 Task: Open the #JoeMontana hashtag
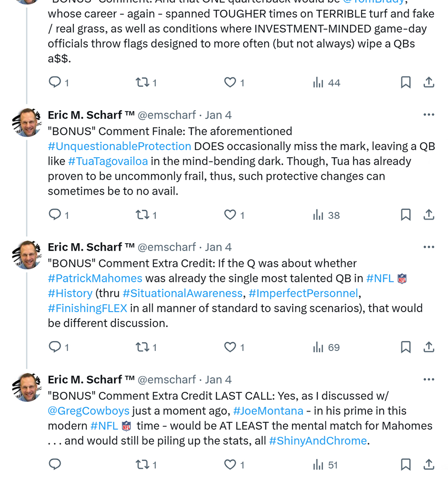[x=268, y=411]
